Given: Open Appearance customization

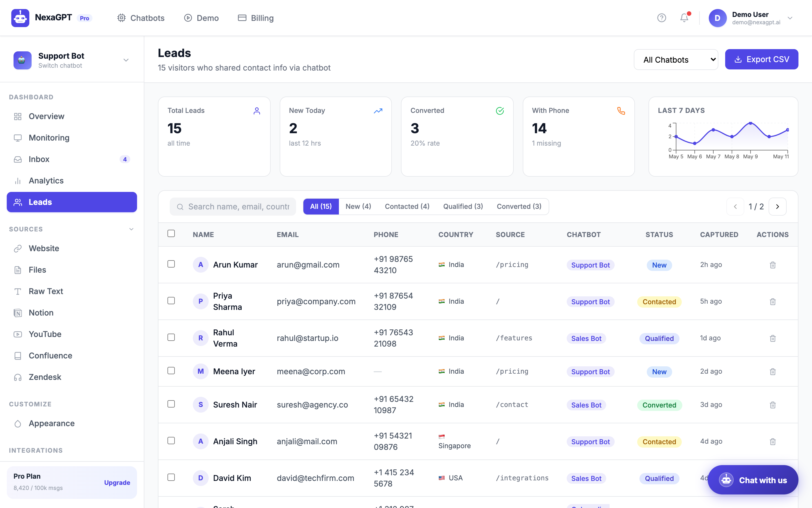Looking at the screenshot, I should 72,423.
